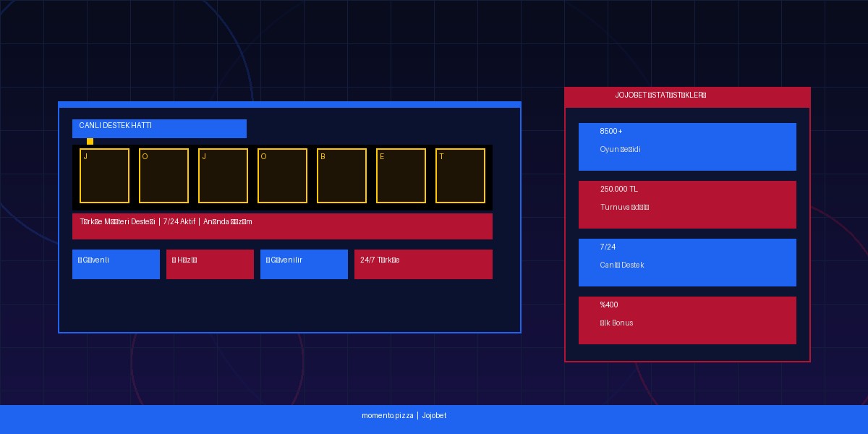The image size is (868, 434).
Task: Select the third letter tile, the second J
Action: (224, 176)
